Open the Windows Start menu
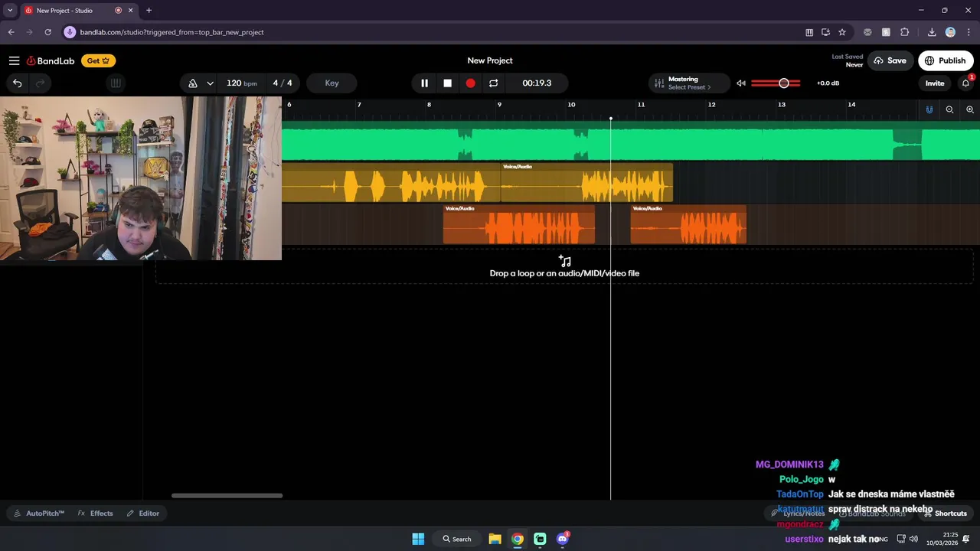The height and width of the screenshot is (551, 980). point(418,539)
